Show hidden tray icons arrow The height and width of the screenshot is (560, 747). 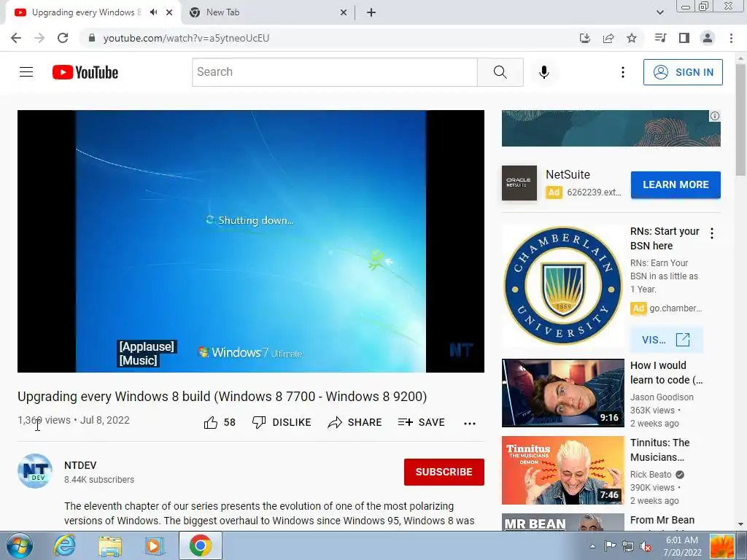click(x=592, y=547)
